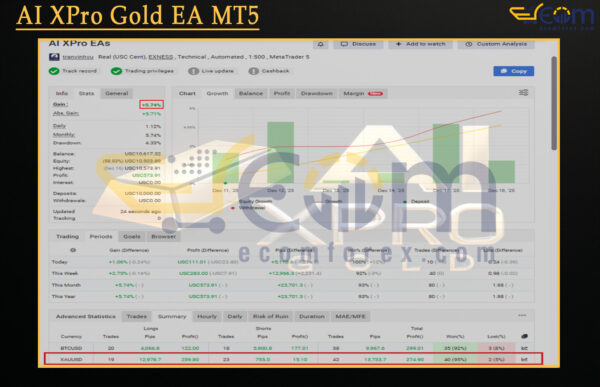Click the blue Copy button
Screen dimensions: 600x387
click(x=514, y=71)
